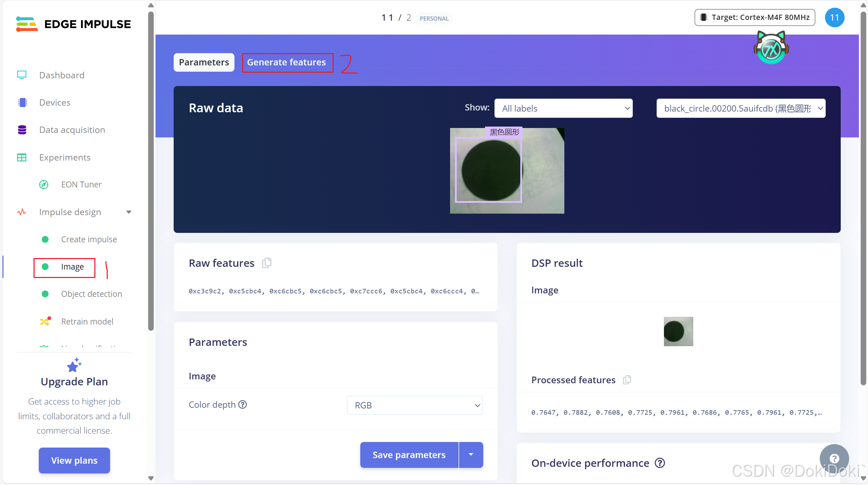Viewport: 868px width, 485px height.
Task: Open the Color depth RGB dropdown
Action: [415, 405]
